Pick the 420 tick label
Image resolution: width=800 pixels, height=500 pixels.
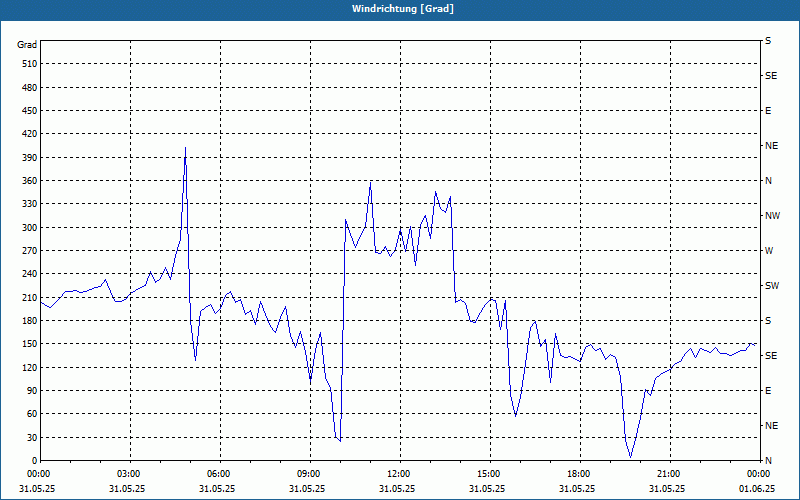pos(30,134)
